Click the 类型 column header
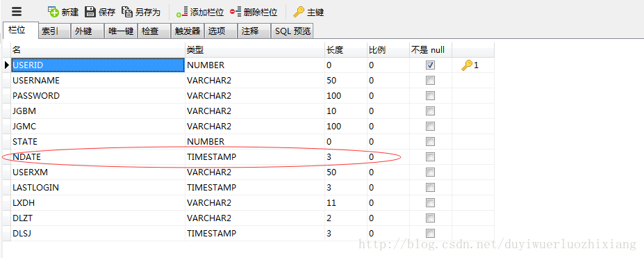The width and height of the screenshot is (644, 258). pos(255,50)
